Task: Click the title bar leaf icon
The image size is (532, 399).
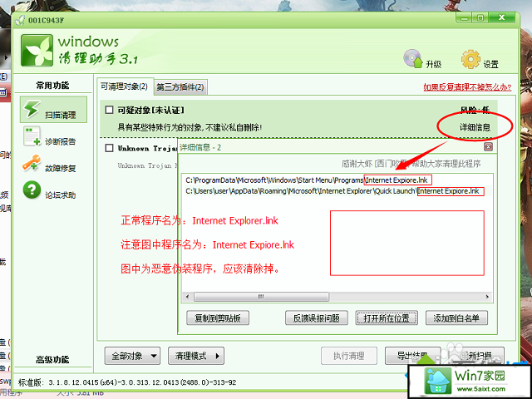Action: pos(20,20)
